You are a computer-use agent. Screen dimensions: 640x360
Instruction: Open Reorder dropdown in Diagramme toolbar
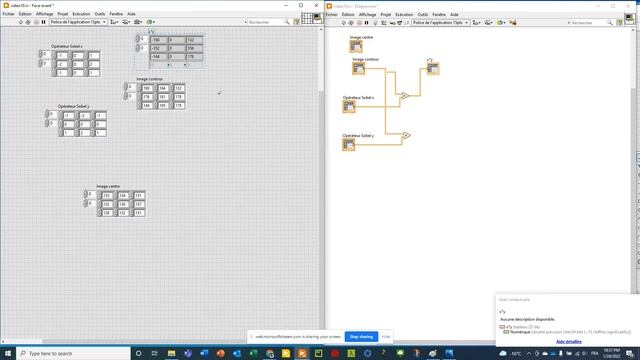click(x=501, y=23)
